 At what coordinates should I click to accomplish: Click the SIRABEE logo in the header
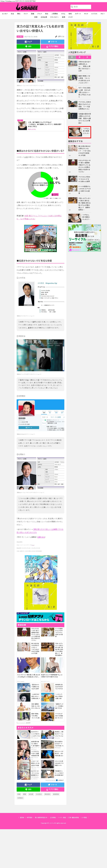tap(27, 7)
